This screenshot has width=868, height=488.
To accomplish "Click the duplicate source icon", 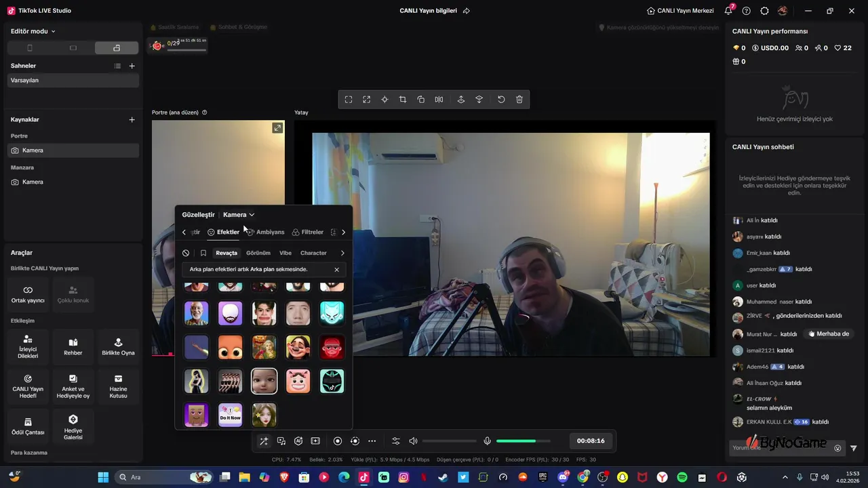I will 421,100.
